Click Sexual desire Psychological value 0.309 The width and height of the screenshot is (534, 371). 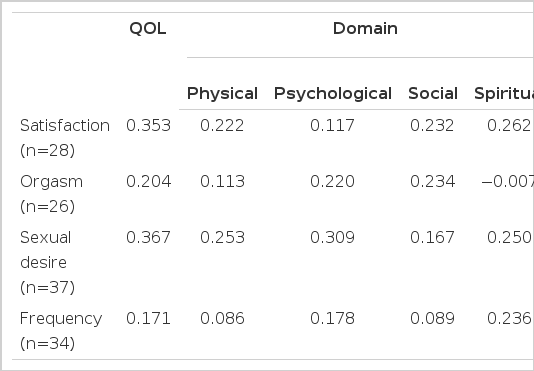click(332, 237)
